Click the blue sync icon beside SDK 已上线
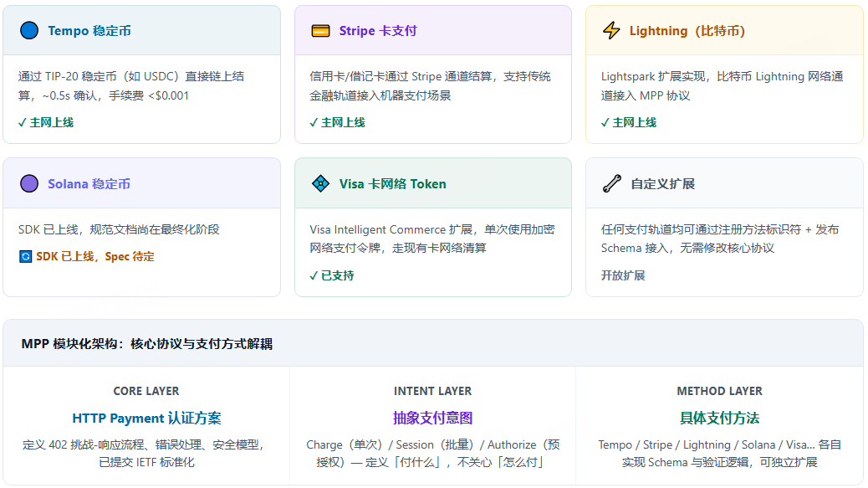 [25, 256]
